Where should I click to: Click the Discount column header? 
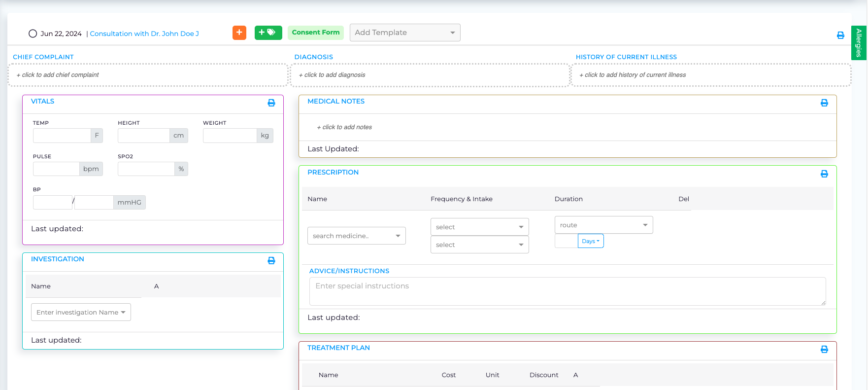(544, 375)
